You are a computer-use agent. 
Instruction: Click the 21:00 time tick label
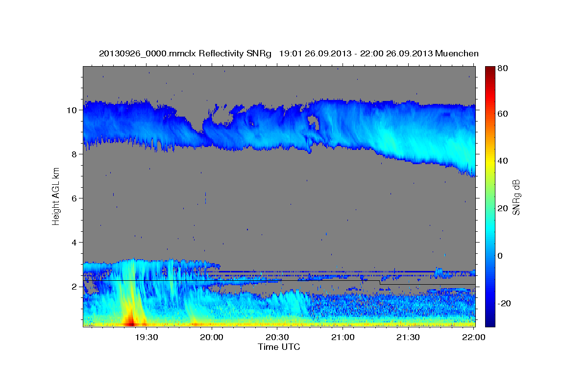tap(343, 337)
